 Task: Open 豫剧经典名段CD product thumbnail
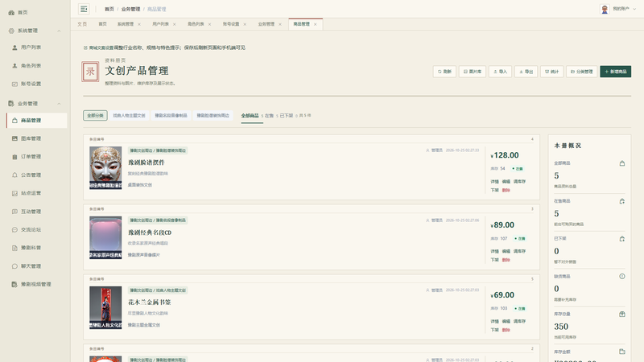[105, 237]
